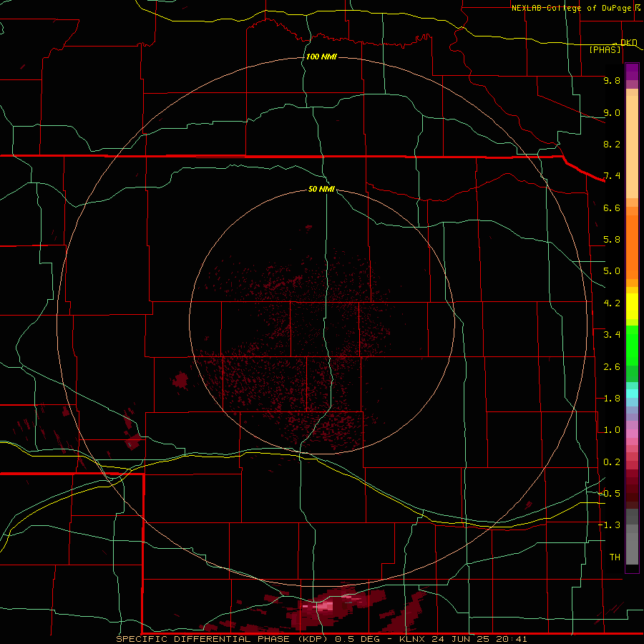This screenshot has width=644, height=644.
Task: Click the -1.3 value on color scale
Action: pos(610,525)
